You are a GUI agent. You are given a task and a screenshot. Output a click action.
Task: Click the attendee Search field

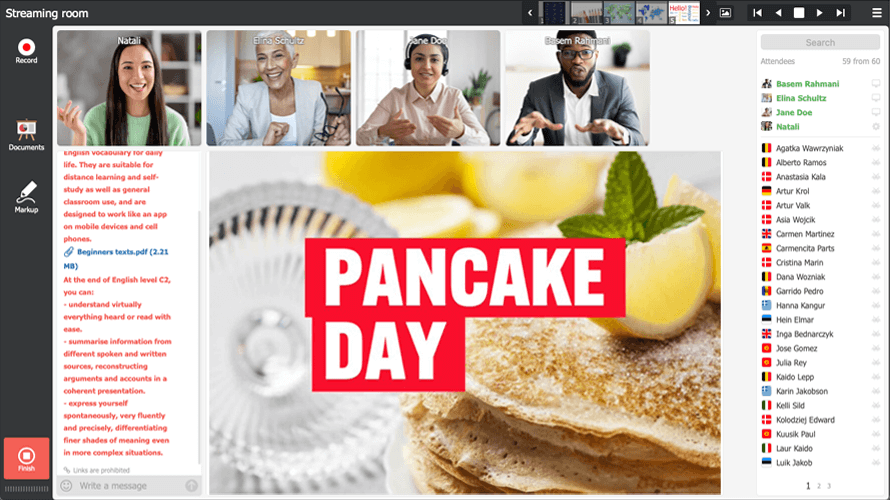pos(820,43)
